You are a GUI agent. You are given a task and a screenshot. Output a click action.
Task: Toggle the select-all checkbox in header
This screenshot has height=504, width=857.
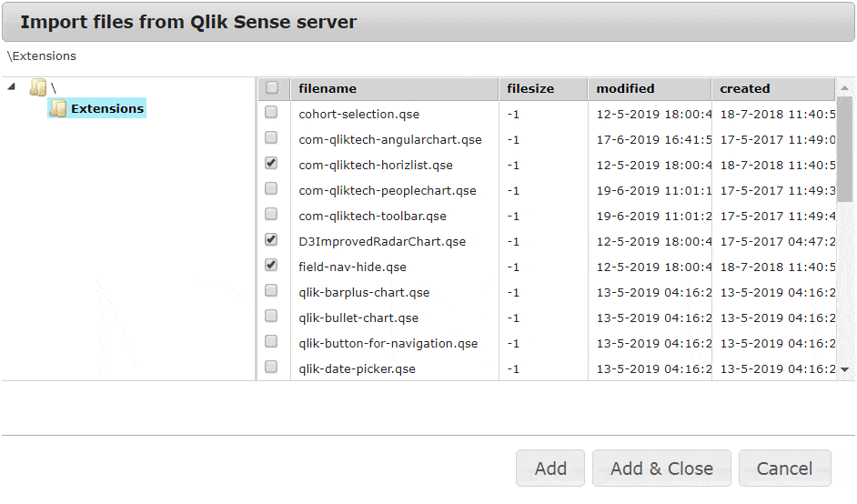click(271, 88)
